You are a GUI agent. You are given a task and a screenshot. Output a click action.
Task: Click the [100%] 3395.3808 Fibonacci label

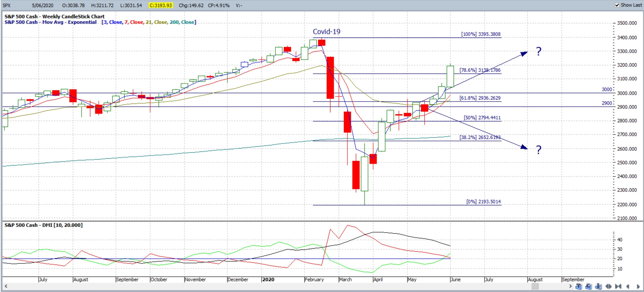[x=481, y=34]
